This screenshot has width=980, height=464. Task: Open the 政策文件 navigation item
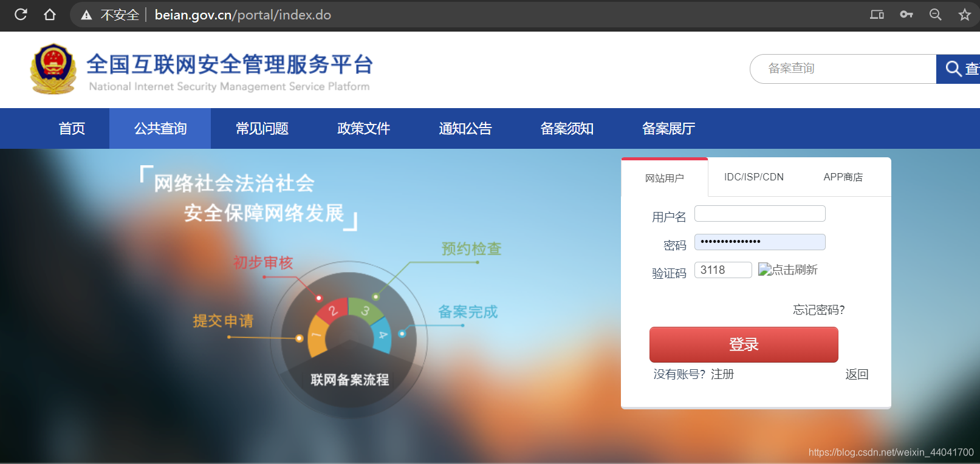coord(363,129)
